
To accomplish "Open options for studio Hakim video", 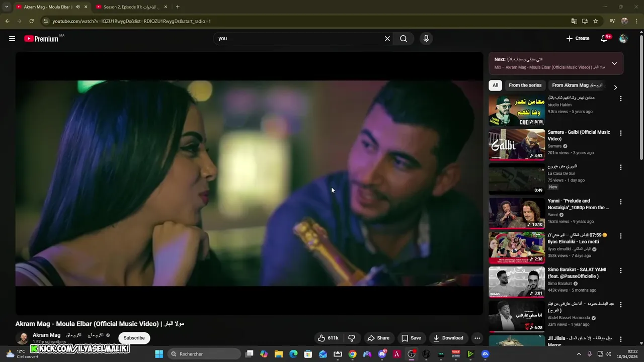I will 621,99.
